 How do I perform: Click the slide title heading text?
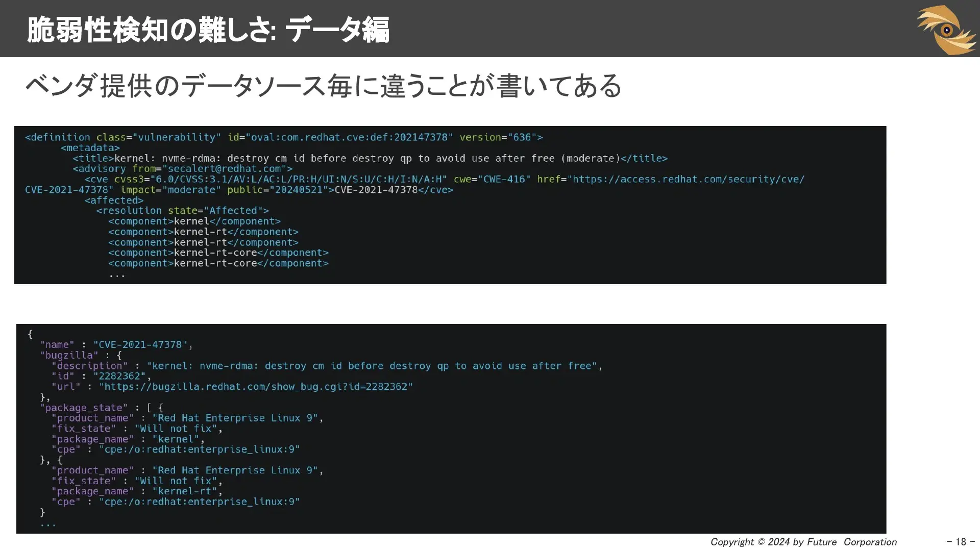pyautogui.click(x=208, y=30)
